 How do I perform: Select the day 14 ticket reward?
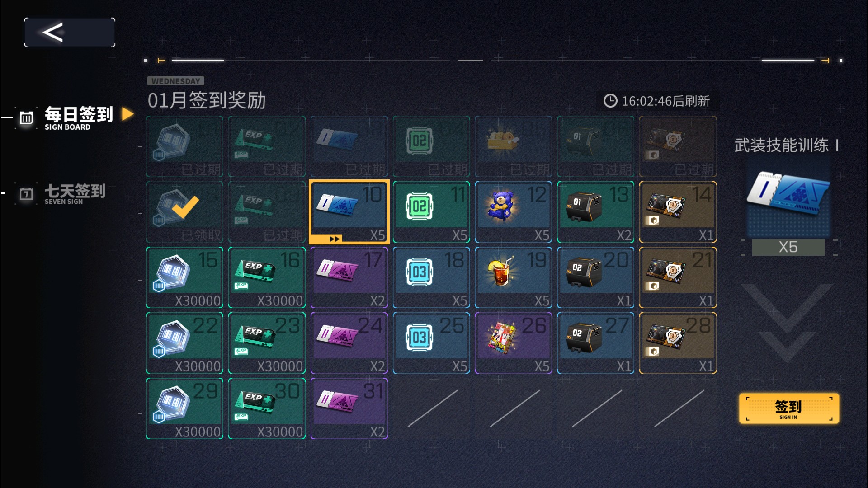click(678, 212)
